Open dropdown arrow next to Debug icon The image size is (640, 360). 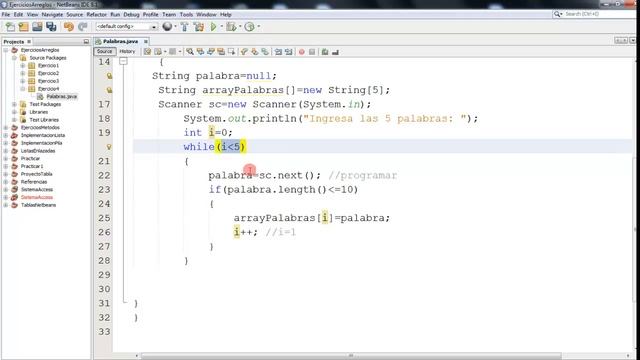pyautogui.click(x=240, y=27)
